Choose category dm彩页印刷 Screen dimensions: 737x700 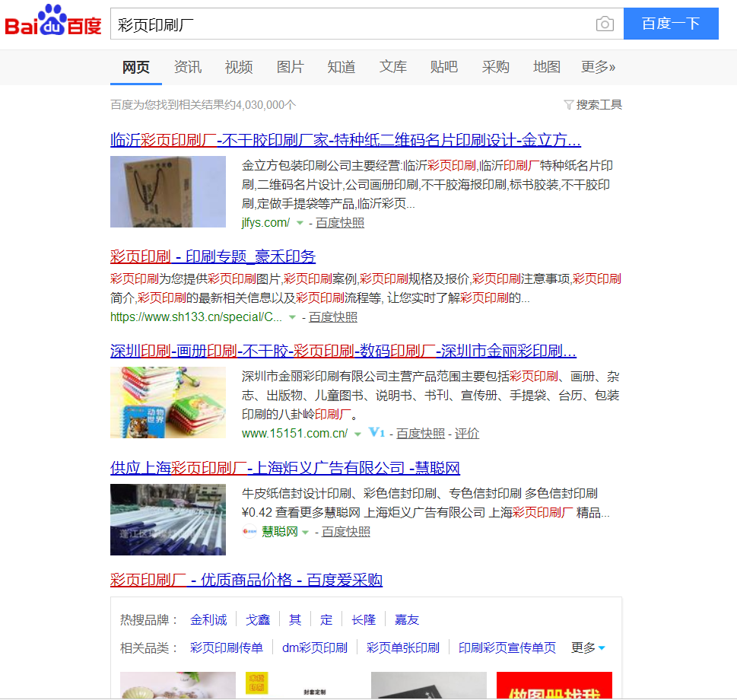click(314, 647)
